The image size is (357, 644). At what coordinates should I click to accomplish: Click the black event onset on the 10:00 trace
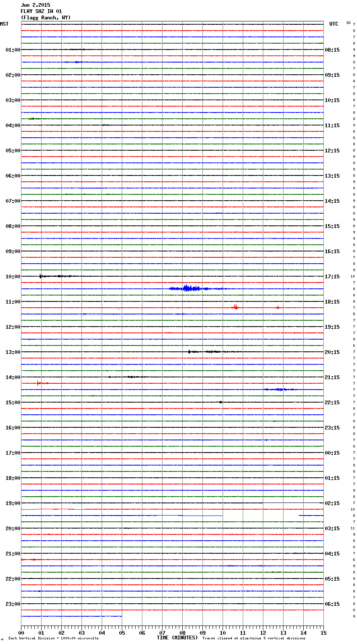[x=40, y=276]
